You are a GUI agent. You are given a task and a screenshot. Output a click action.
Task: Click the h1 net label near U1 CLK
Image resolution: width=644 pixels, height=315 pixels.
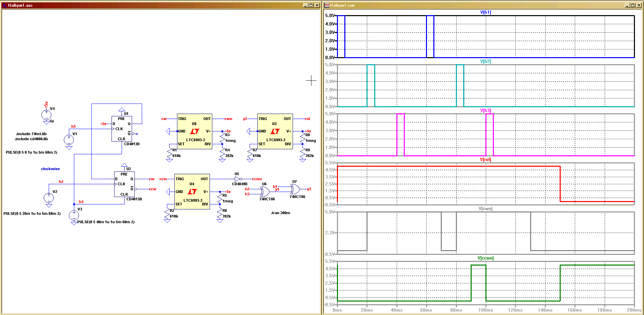[x=74, y=126]
